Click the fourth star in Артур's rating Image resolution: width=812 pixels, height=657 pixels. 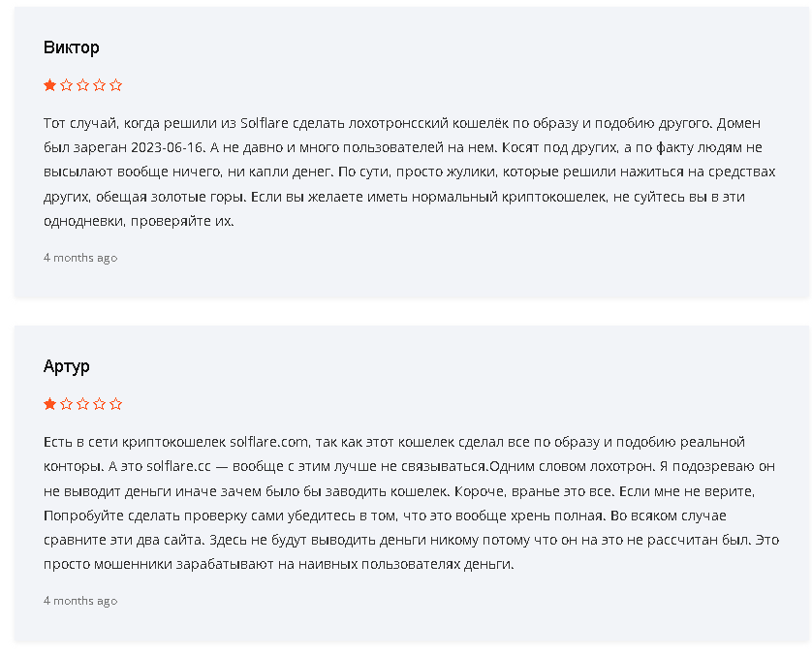(x=100, y=404)
